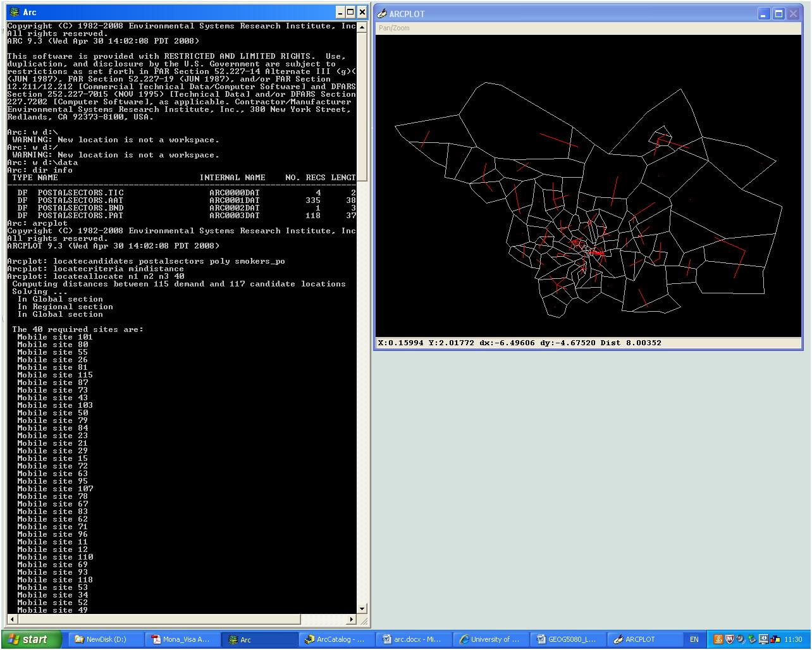812x650 pixels.
Task: Click the ARCPLOT map canvas polygons
Action: [588, 186]
